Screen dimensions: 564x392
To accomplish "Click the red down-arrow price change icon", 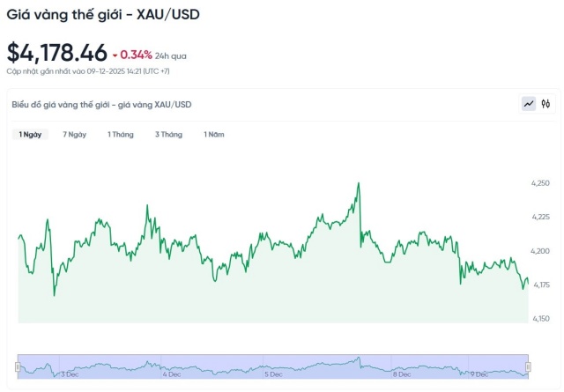I will [x=115, y=55].
